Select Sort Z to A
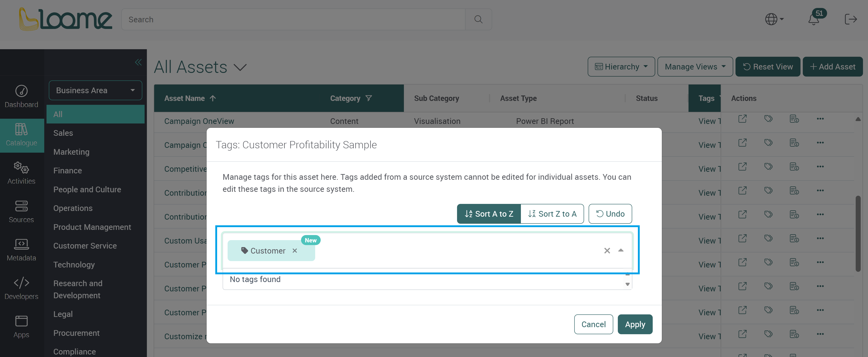The image size is (868, 357). point(552,214)
